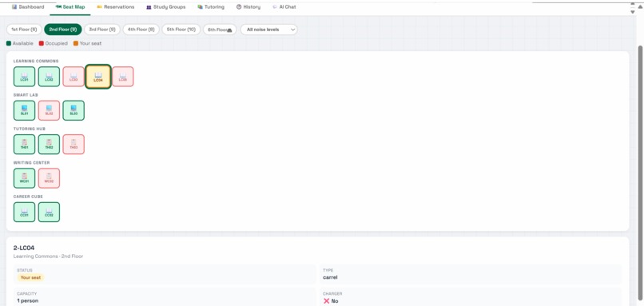The height and width of the screenshot is (306, 644).
Task: Select seat LC02 in Learning Commons
Action: click(x=49, y=77)
